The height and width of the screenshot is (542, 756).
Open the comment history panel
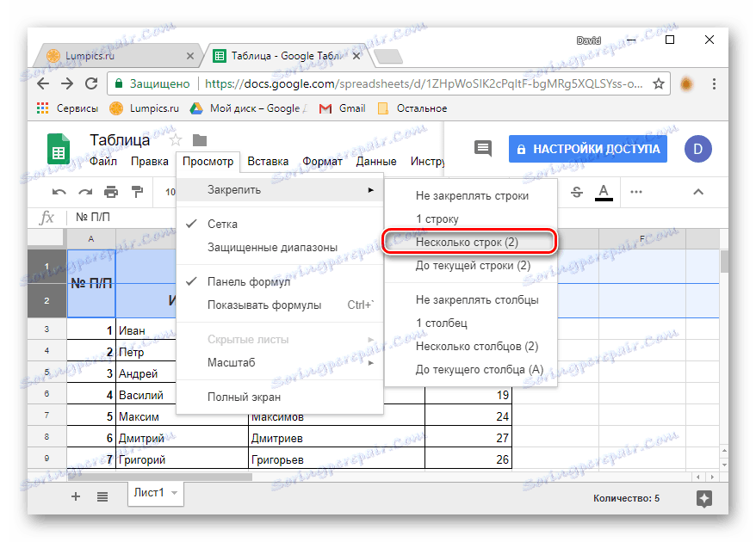tap(482, 148)
